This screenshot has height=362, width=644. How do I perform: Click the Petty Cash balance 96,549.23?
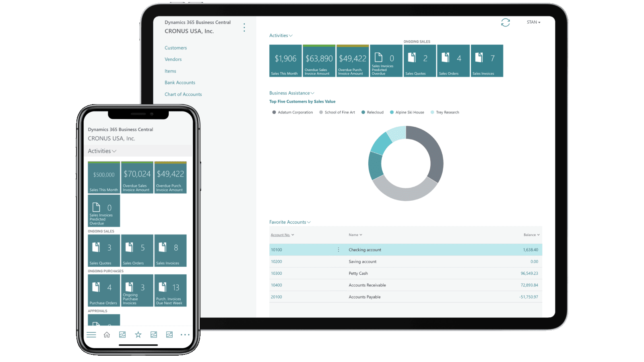[529, 274]
